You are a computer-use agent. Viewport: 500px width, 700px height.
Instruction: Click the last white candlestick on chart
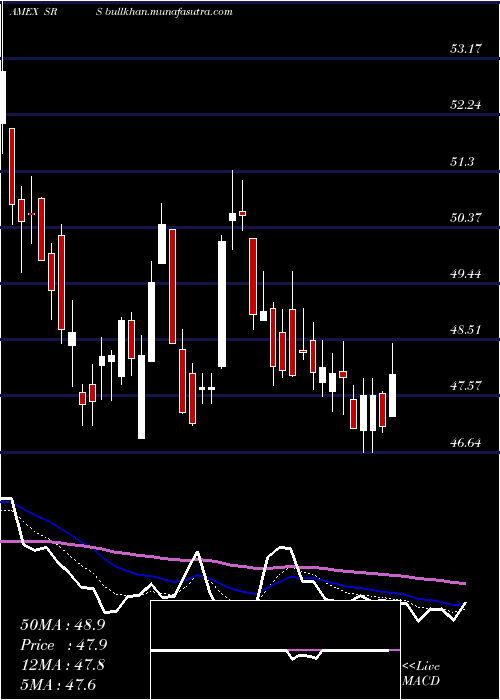coord(392,396)
